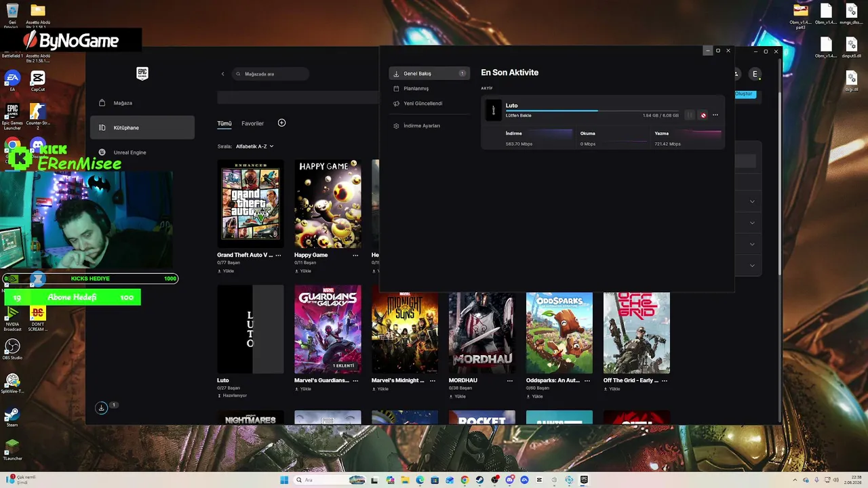Expand the second filter chevron in right panel
This screenshot has height=488, width=868.
(x=752, y=222)
